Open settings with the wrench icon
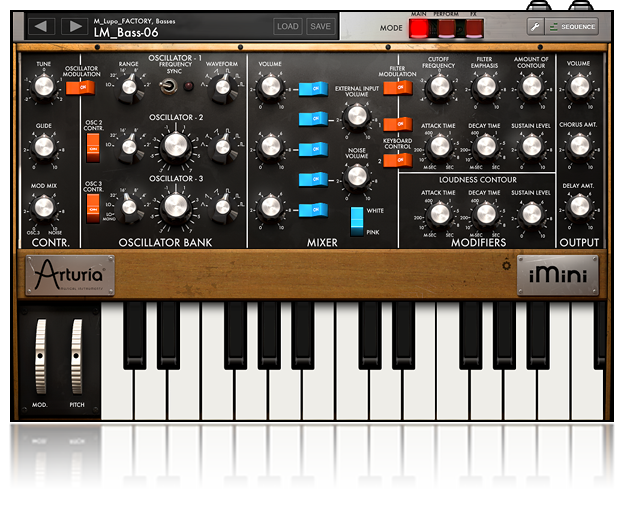This screenshot has width=624, height=514. tap(535, 27)
